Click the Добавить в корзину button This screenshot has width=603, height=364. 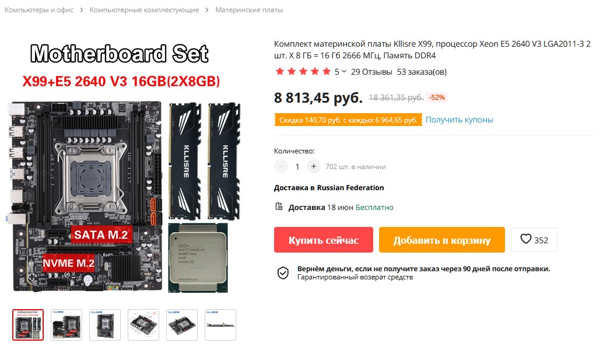(x=442, y=240)
